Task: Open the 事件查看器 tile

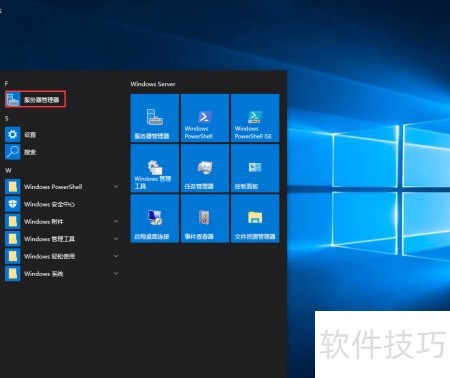Action: [205, 219]
